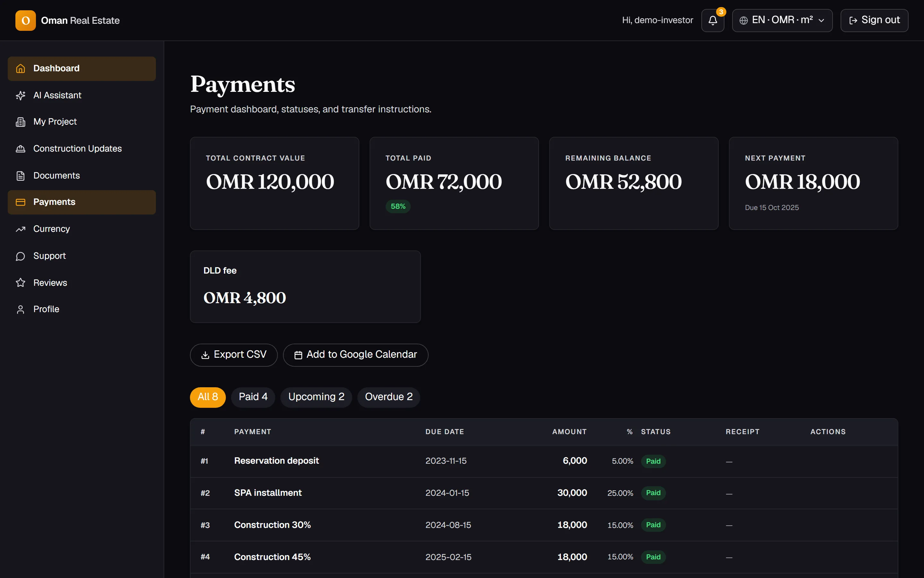Click the Paid status badge for Construction 45%

click(653, 557)
